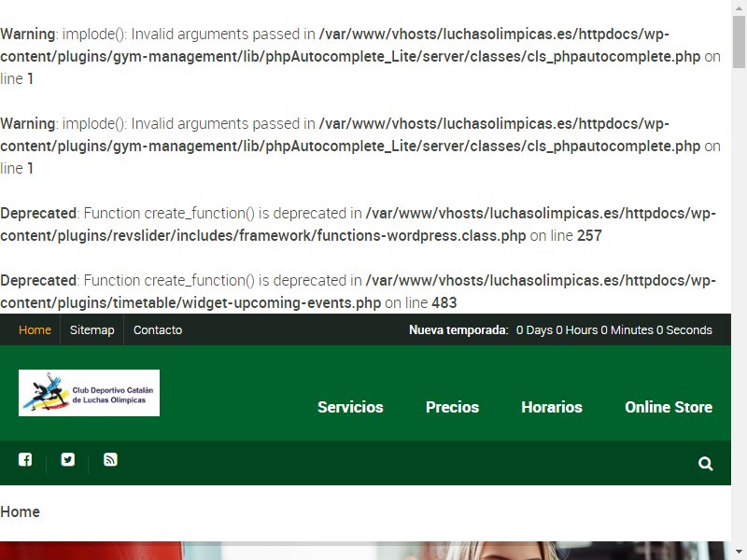
Task: Open the Servicios navigation item
Action: tap(350, 407)
